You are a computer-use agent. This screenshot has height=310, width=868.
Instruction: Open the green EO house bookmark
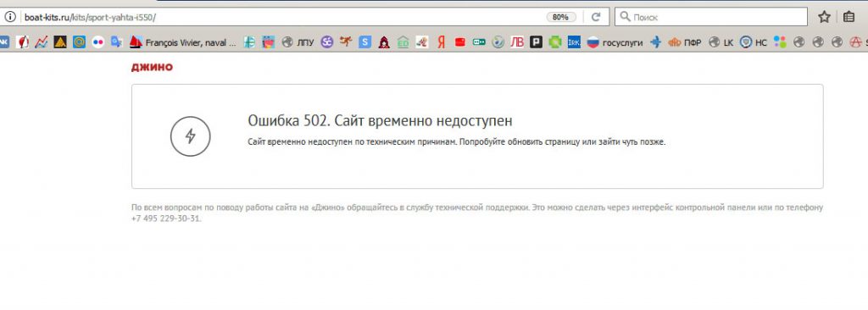pyautogui.click(x=403, y=42)
